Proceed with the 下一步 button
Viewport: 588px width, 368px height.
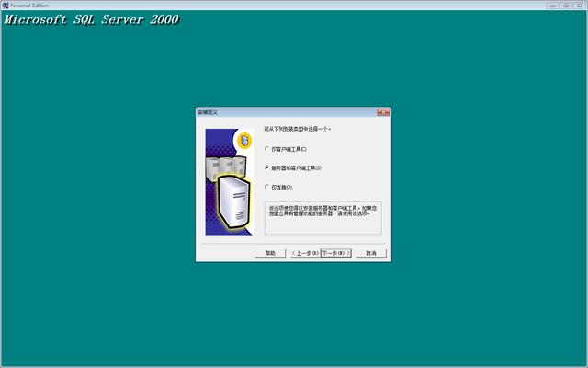[x=335, y=253]
